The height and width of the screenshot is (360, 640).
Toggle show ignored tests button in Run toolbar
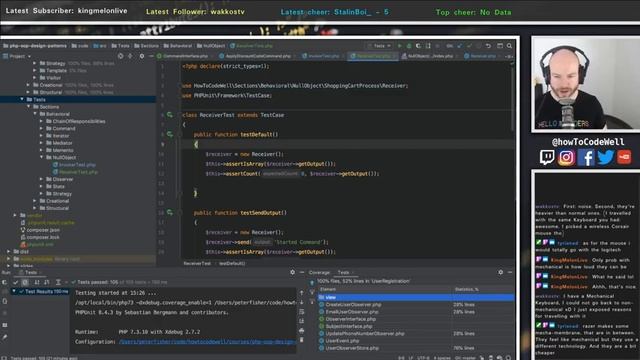pyautogui.click(x=25, y=282)
